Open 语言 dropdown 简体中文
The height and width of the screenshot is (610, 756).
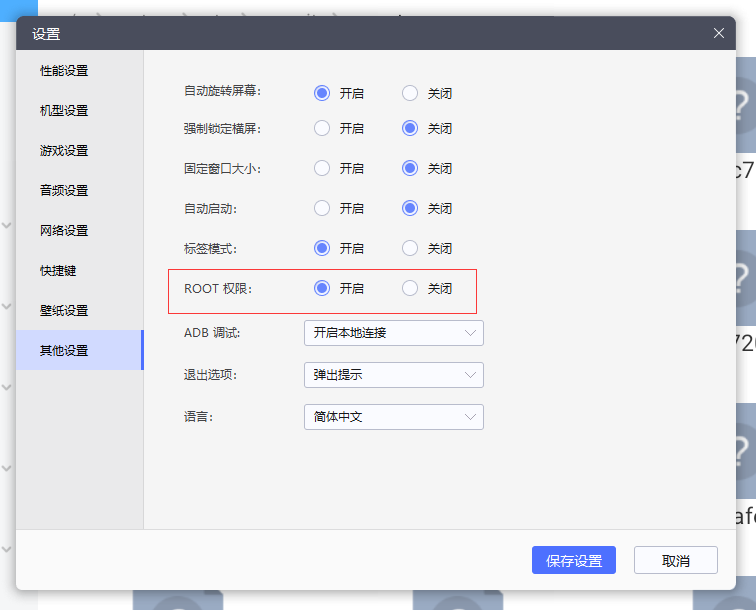coord(394,417)
